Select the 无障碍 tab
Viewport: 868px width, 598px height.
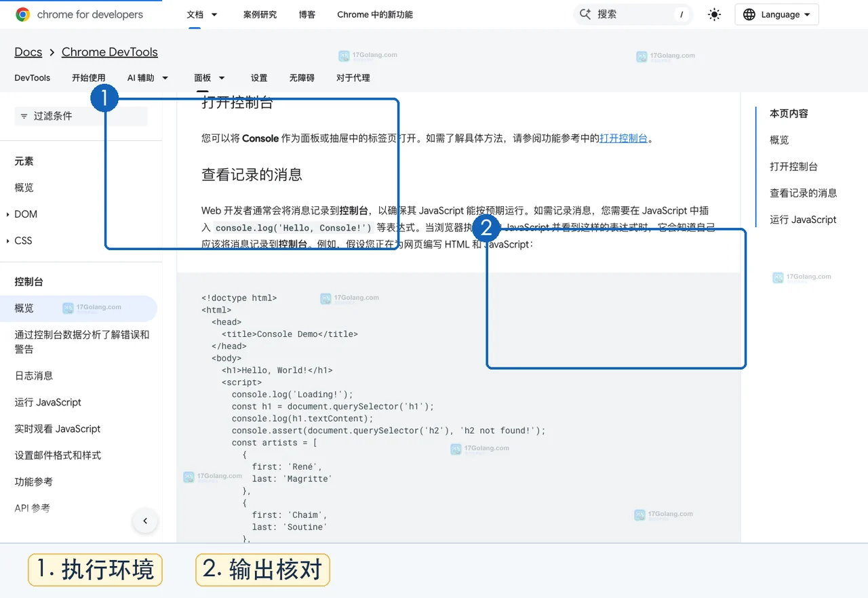(x=302, y=78)
